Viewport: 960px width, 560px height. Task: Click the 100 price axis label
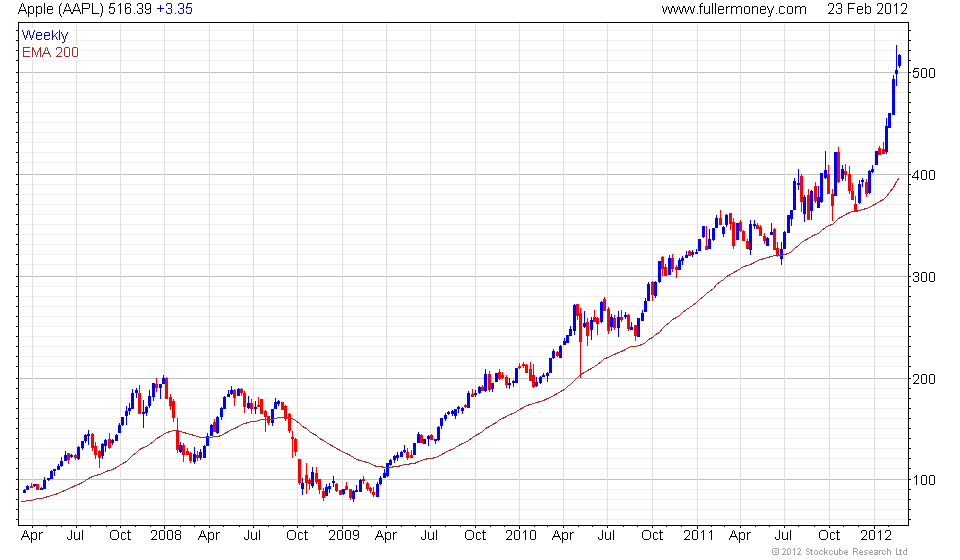(x=924, y=480)
